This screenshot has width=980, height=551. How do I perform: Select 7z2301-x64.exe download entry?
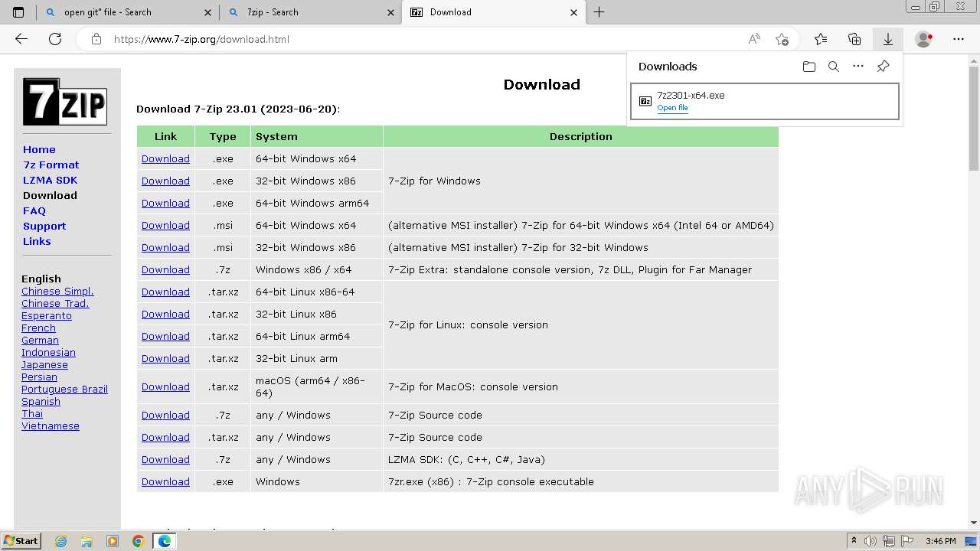point(765,101)
